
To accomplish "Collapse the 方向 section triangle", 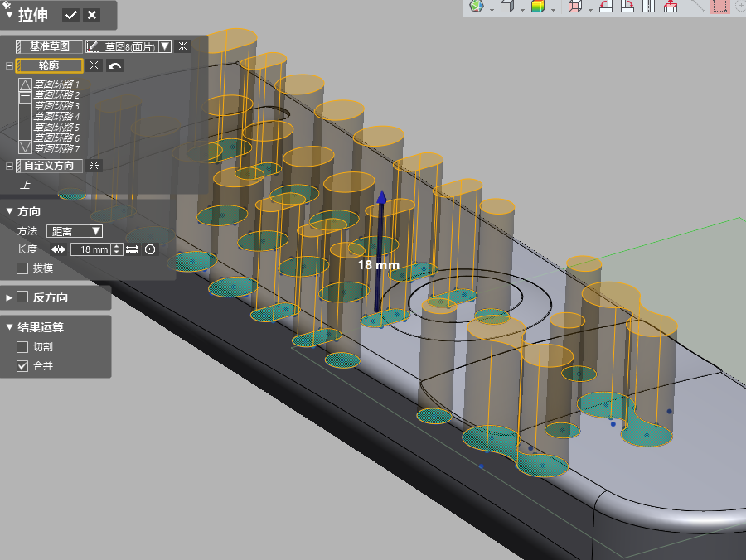I will point(9,210).
